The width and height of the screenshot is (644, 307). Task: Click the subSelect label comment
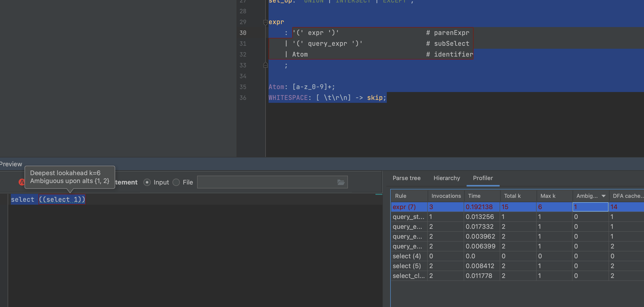coord(447,44)
